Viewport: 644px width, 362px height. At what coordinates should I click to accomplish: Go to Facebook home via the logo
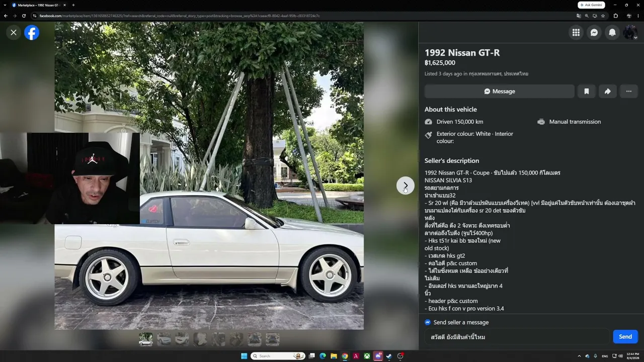point(32,33)
